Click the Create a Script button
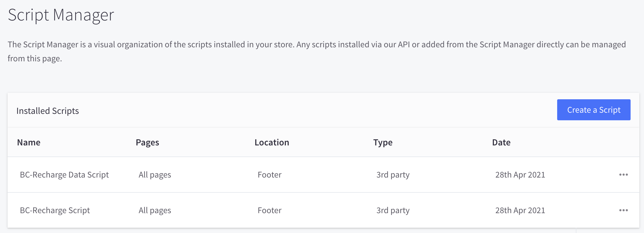The width and height of the screenshot is (644, 233). point(594,110)
